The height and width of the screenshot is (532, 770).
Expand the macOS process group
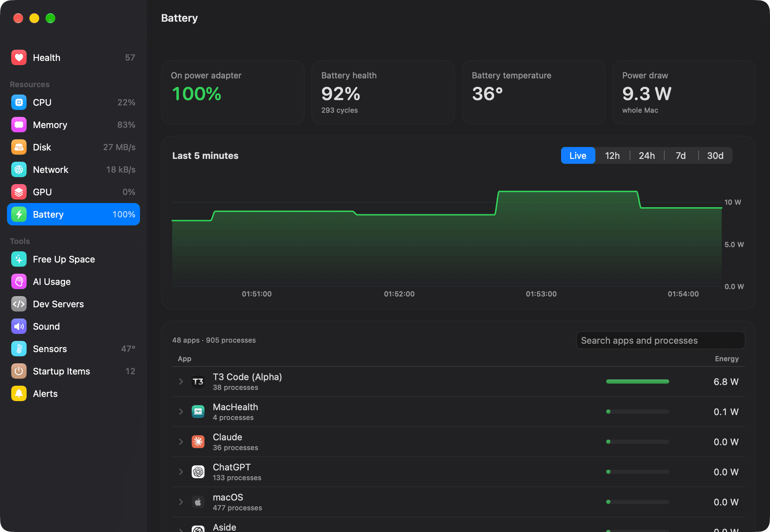[181, 502]
